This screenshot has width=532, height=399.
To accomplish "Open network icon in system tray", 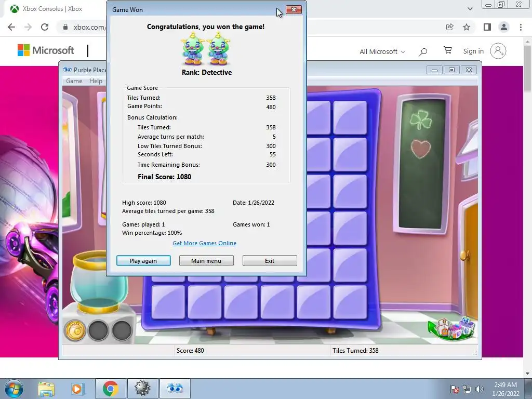I will pyautogui.click(x=467, y=389).
